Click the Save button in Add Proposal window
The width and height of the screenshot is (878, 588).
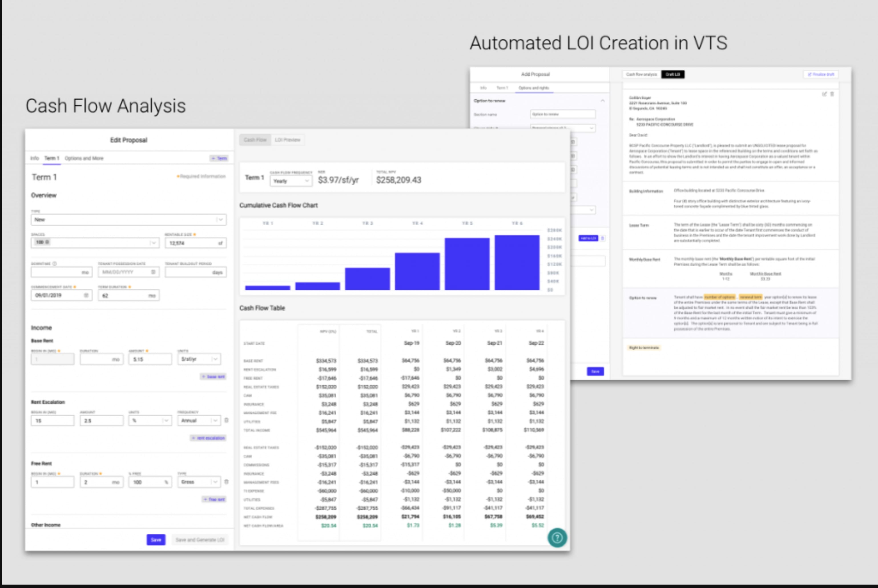[595, 371]
